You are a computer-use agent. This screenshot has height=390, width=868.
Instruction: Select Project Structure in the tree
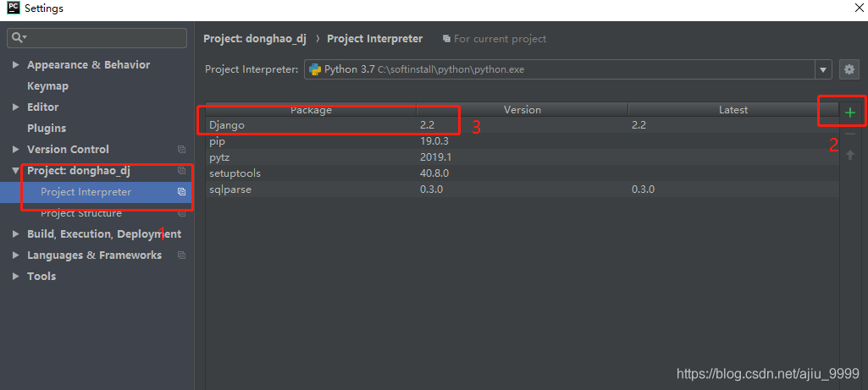pos(81,213)
